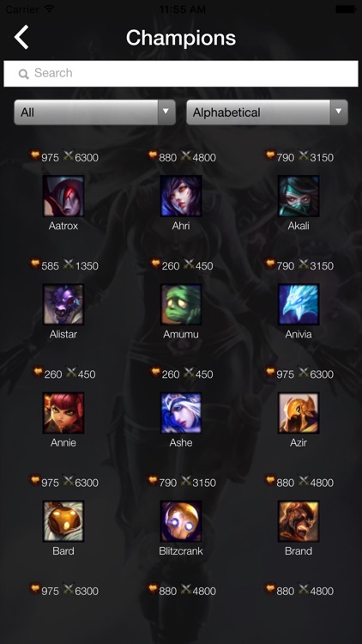Open Brand champion icon
This screenshot has height=644, width=362.
click(x=299, y=521)
